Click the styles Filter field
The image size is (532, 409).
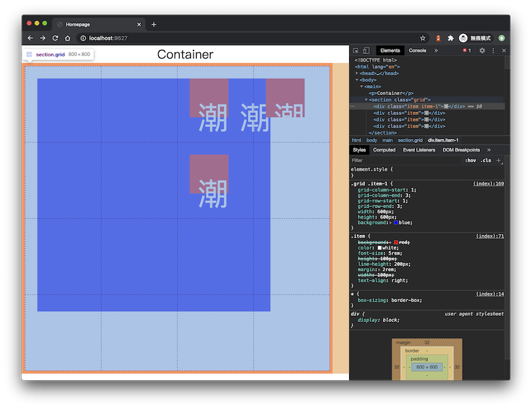point(406,160)
